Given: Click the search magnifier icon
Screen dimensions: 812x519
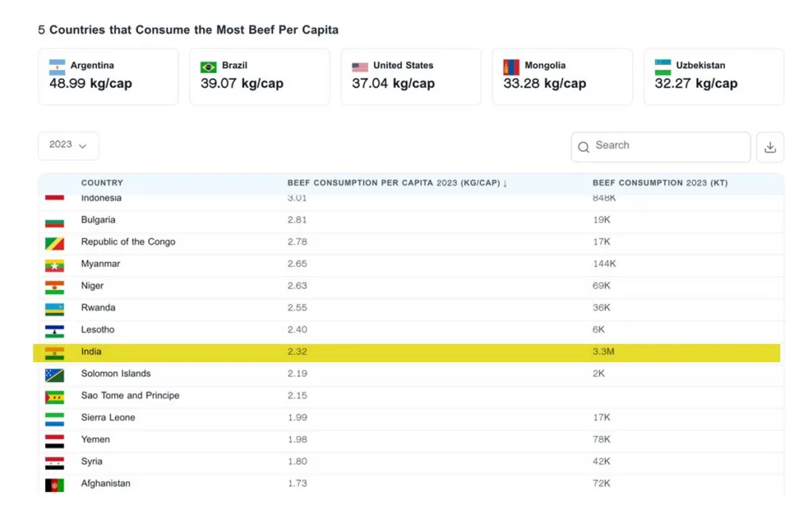Looking at the screenshot, I should (584, 147).
